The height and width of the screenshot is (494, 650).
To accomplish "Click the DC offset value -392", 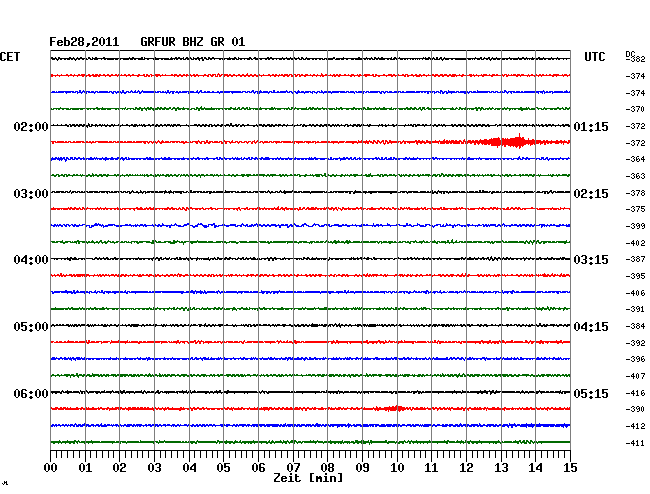I will [635, 343].
